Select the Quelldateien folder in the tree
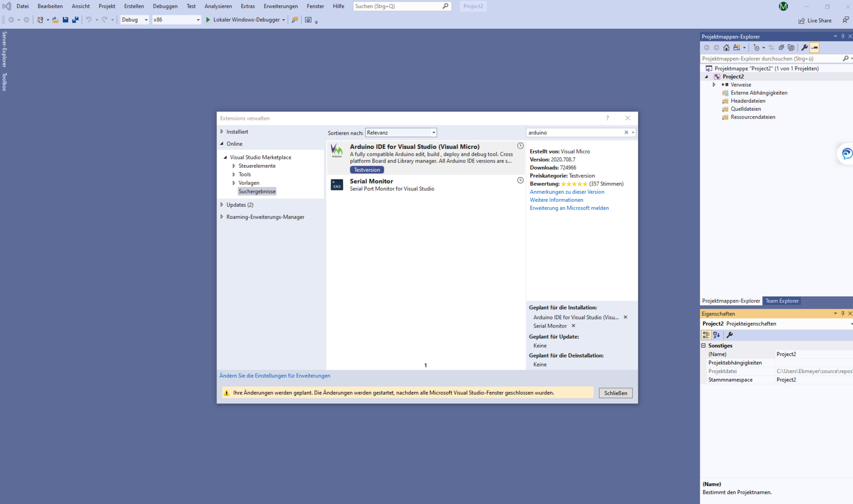This screenshot has width=853, height=504. point(745,109)
